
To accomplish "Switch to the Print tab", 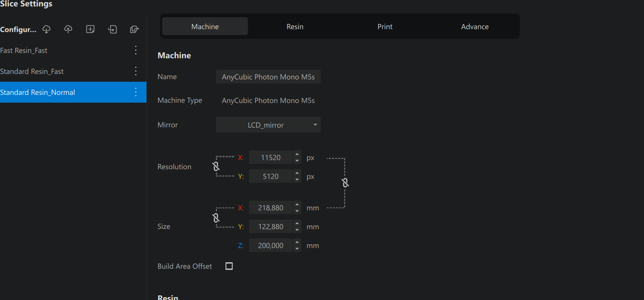I will coord(385,26).
